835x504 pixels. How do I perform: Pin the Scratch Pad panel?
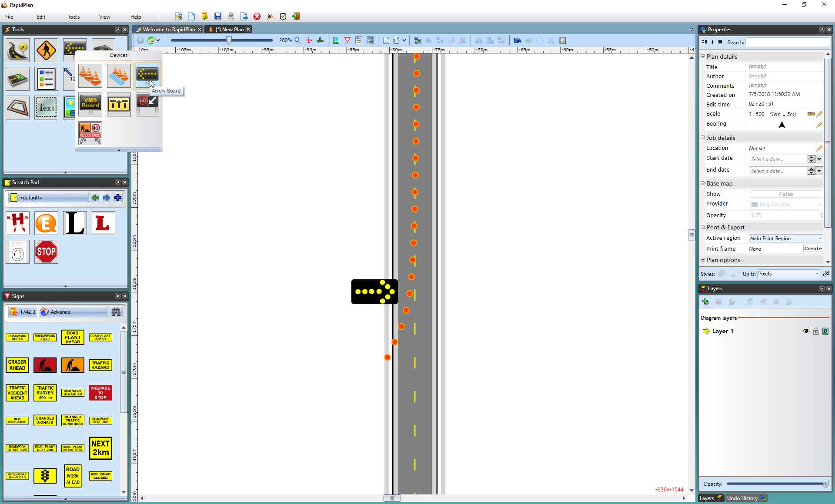coord(117,182)
